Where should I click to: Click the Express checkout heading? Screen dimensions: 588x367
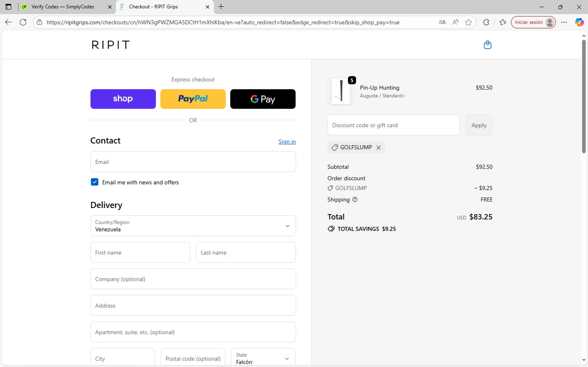point(193,80)
